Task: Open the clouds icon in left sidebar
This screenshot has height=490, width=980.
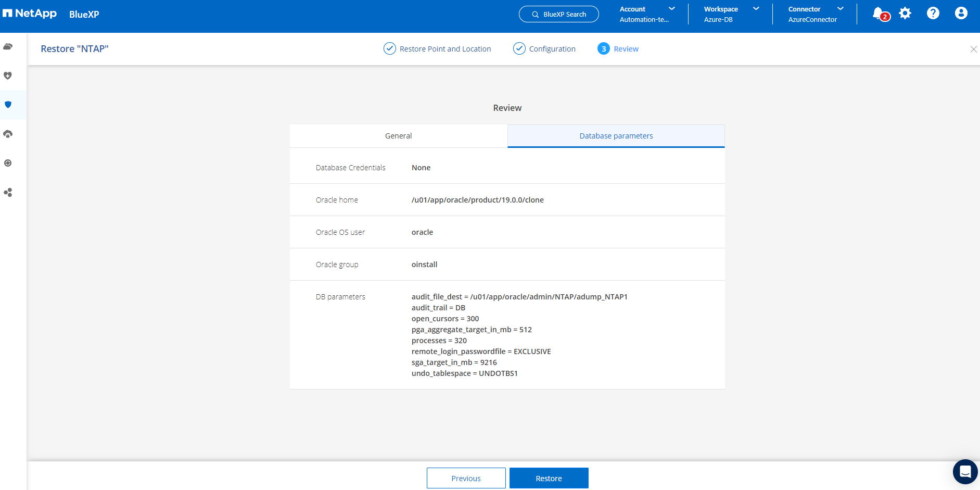Action: point(8,47)
